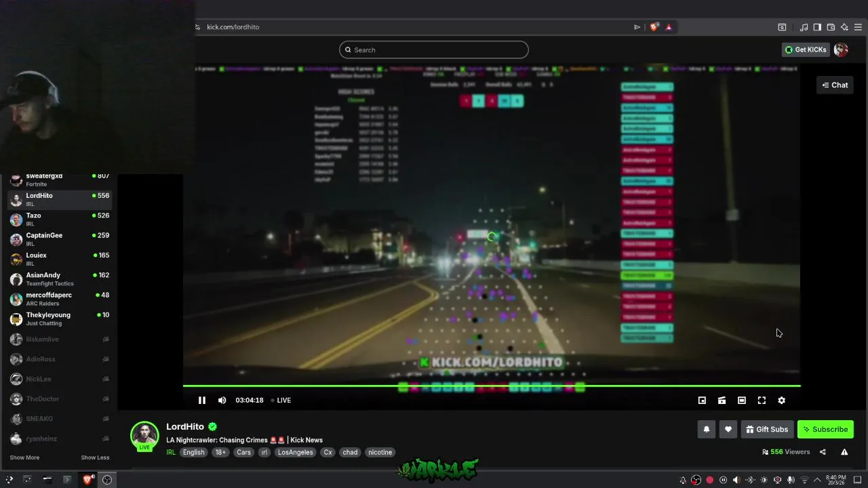868x488 pixels.
Task: Open mini player mode
Action: pyautogui.click(x=702, y=401)
